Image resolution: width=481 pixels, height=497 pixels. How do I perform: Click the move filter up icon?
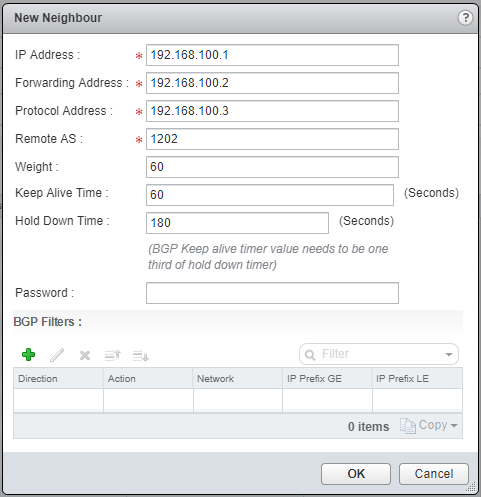[113, 355]
